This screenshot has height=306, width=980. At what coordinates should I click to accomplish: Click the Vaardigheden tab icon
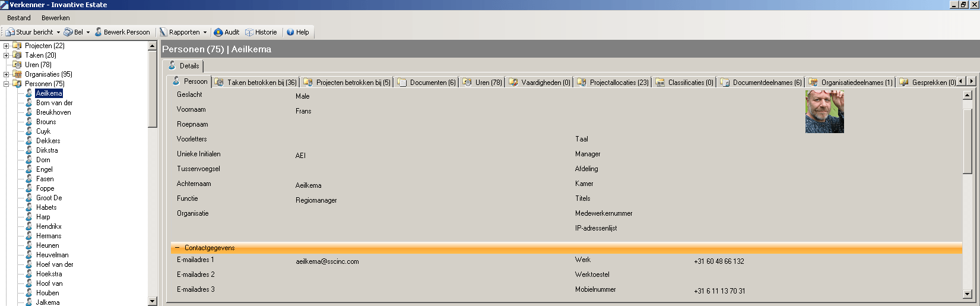(x=513, y=83)
